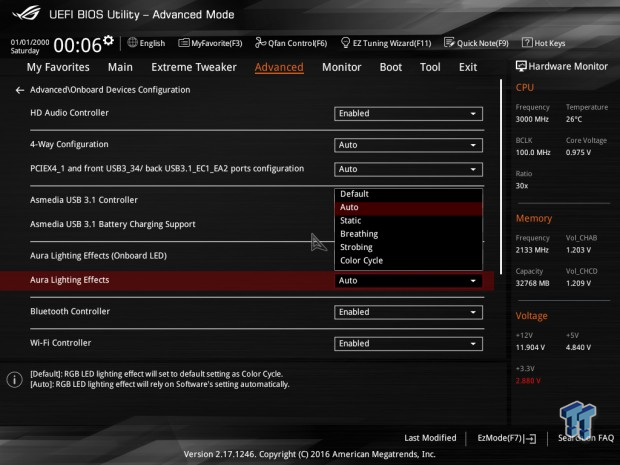
Task: Go to the Exit tab
Action: pos(468,67)
